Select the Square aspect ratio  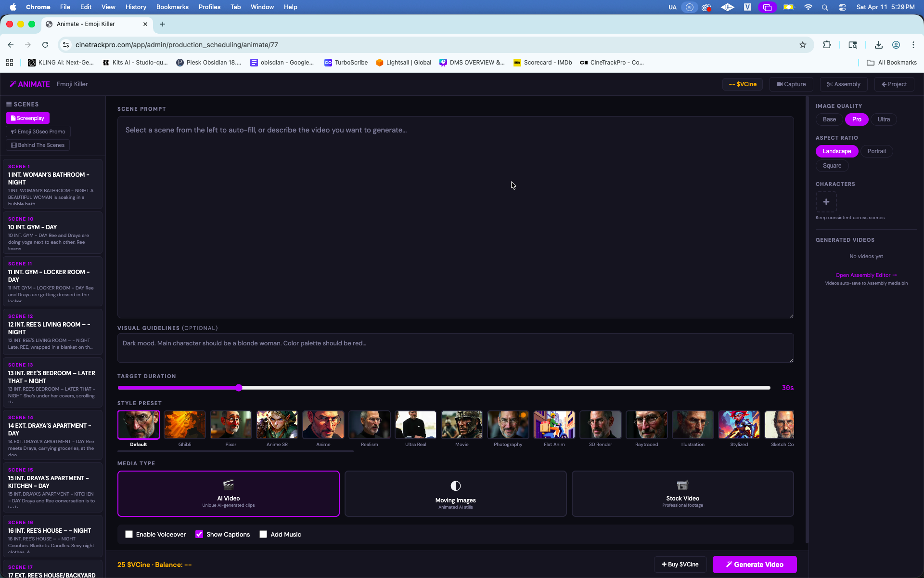(x=832, y=166)
